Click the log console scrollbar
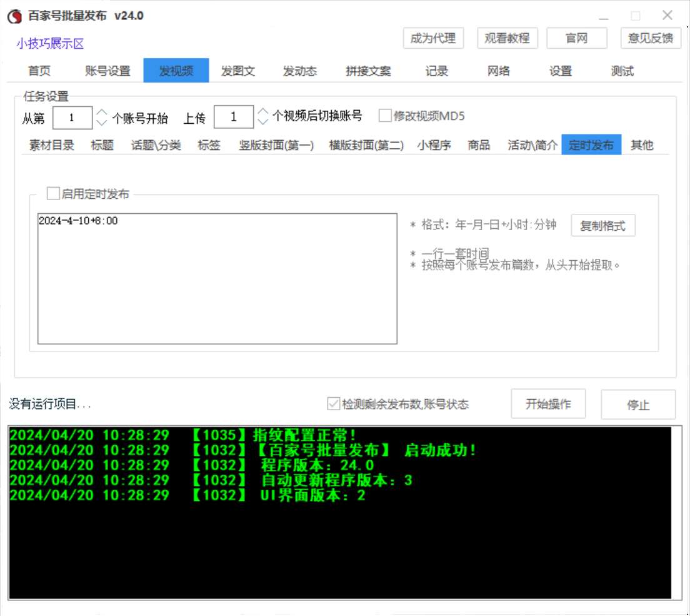The image size is (690, 616). coord(676,513)
